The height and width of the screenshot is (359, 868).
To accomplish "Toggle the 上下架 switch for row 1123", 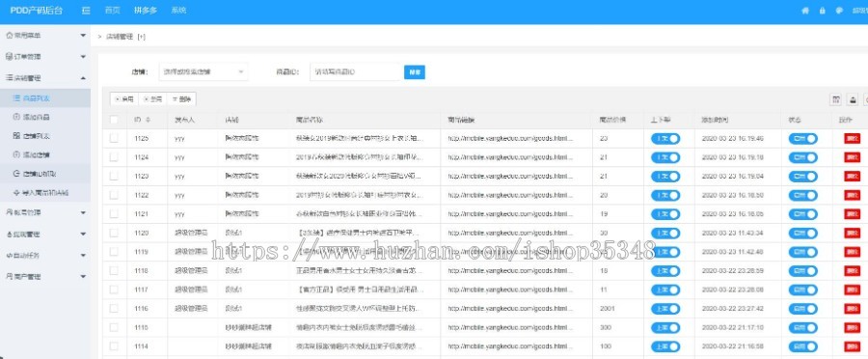I will click(665, 177).
